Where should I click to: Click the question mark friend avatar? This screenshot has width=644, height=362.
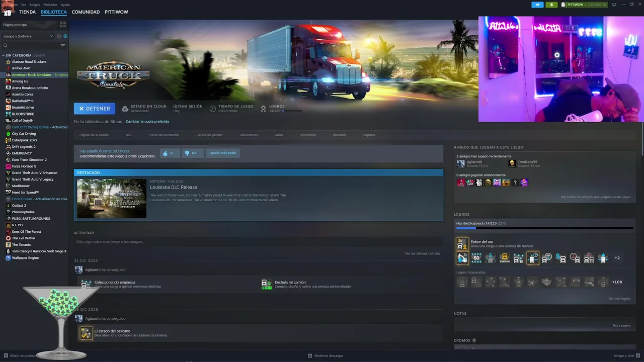pyautogui.click(x=515, y=183)
